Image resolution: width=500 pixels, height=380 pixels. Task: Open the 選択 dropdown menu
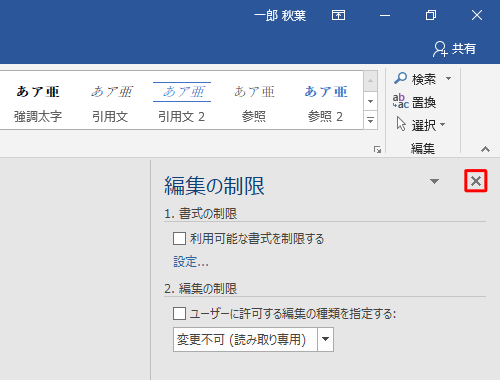click(x=421, y=125)
